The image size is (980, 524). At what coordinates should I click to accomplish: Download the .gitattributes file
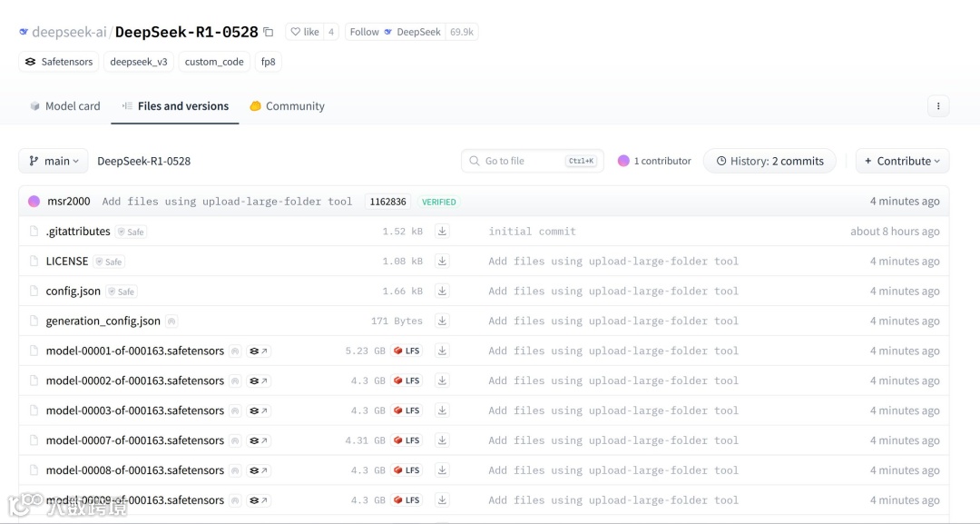pyautogui.click(x=442, y=232)
